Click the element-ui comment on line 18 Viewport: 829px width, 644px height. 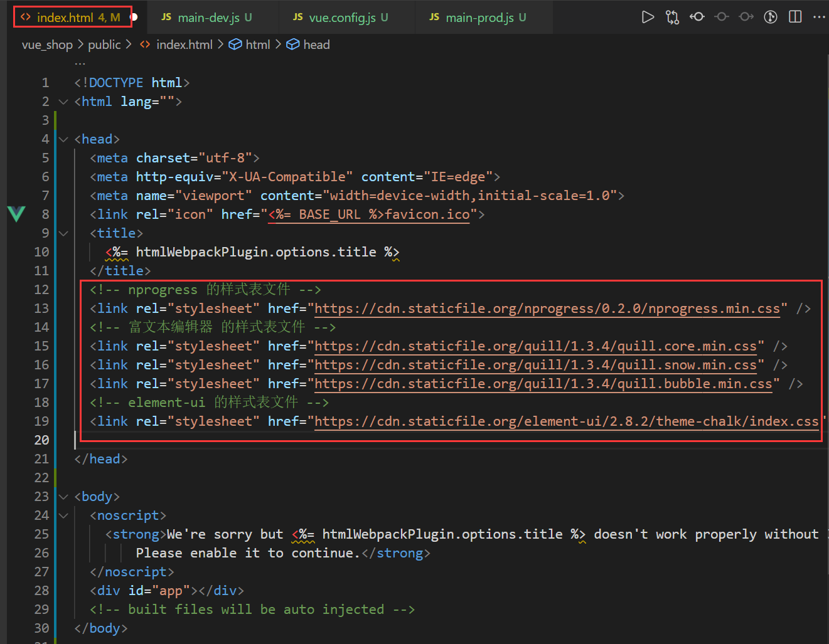tap(209, 403)
